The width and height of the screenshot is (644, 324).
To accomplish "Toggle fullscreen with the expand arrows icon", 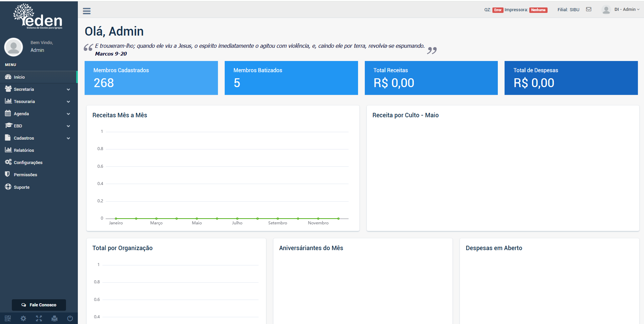I will [39, 318].
